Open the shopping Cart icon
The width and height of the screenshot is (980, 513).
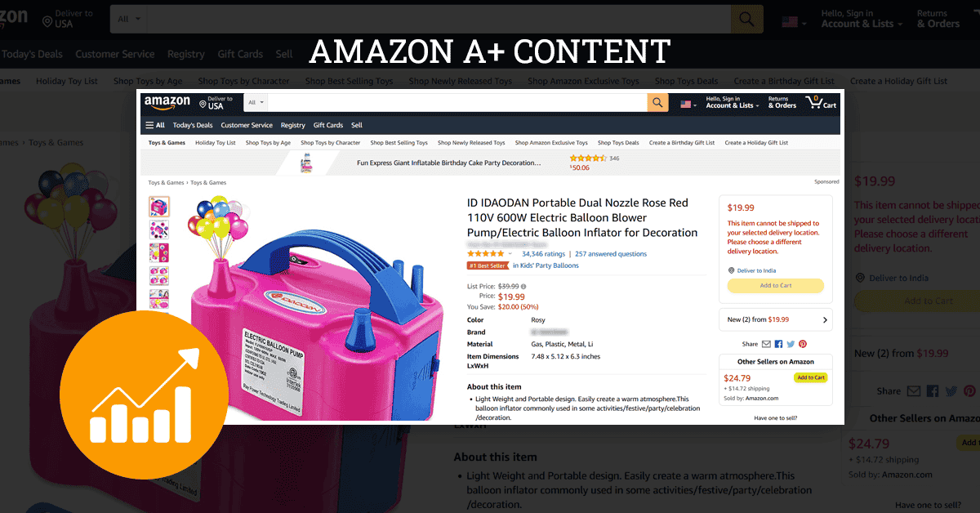point(821,102)
